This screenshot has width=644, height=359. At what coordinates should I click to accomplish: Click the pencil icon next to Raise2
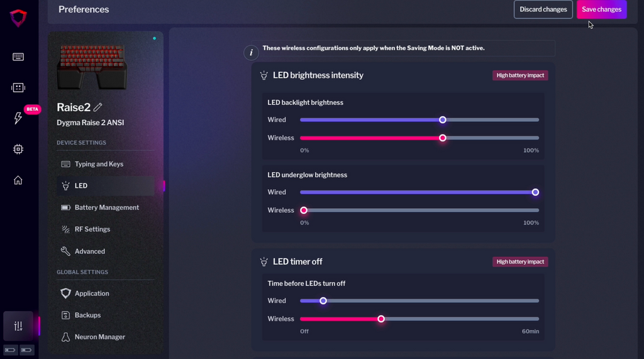pyautogui.click(x=98, y=108)
